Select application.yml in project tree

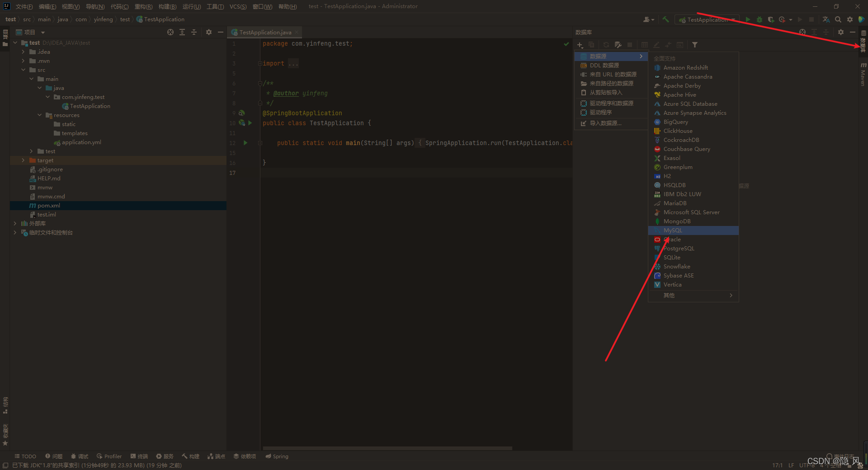(118, 142)
